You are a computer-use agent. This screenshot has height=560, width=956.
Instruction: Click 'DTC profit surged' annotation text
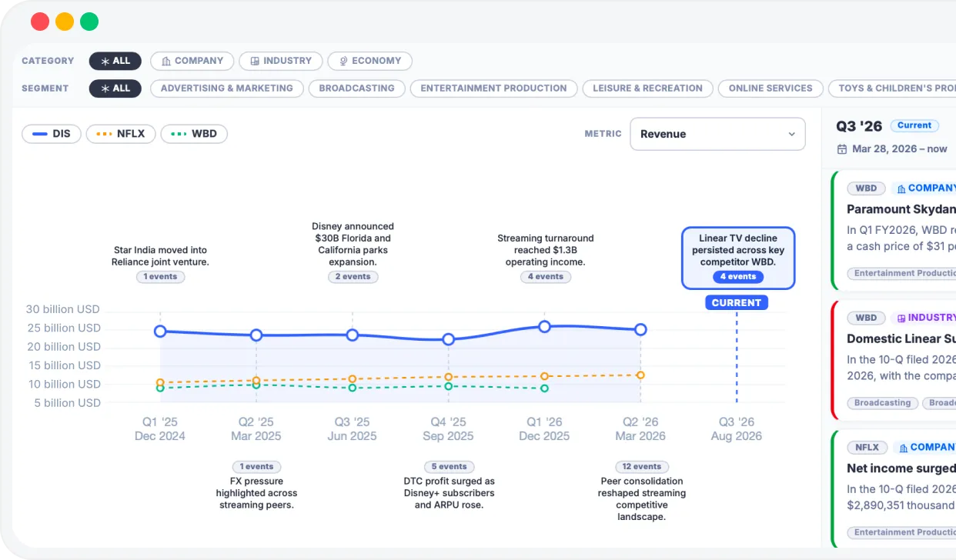pos(449,493)
